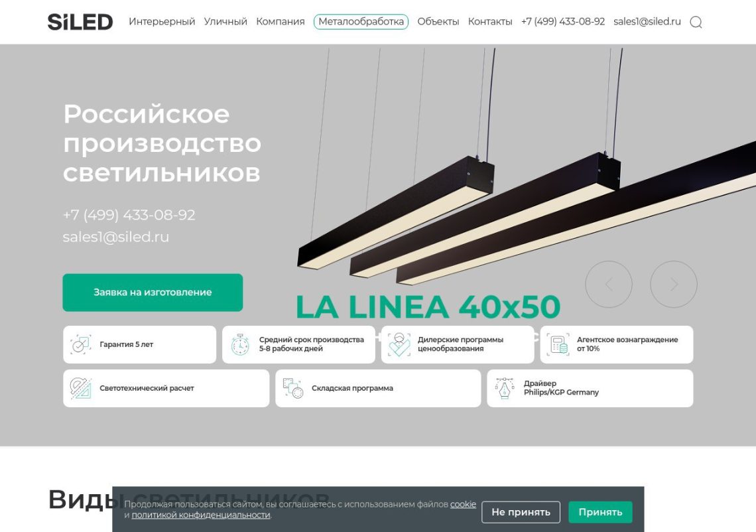This screenshot has height=532, width=756.
Task: Select the highlighted Металообработка tab
Action: coord(362,21)
